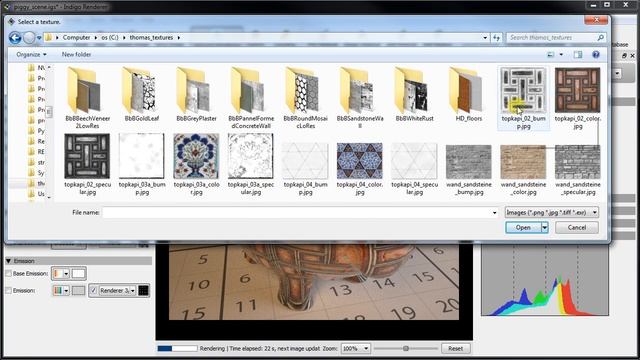Collapse the Emission section
The width and height of the screenshot is (640, 360).
(9, 261)
